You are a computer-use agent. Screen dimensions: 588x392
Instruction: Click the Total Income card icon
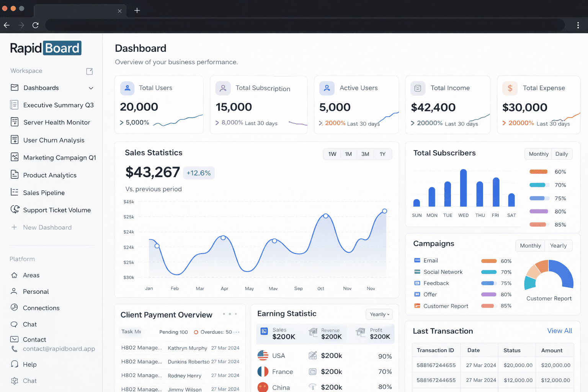point(418,88)
